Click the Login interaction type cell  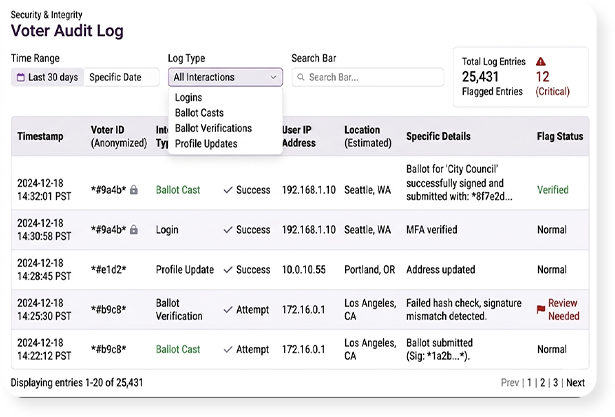pos(167,229)
